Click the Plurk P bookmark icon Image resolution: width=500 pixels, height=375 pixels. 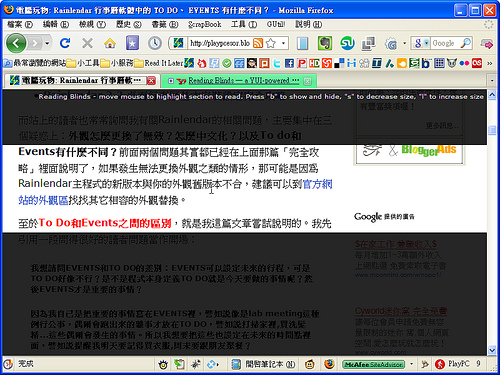[x=302, y=63]
